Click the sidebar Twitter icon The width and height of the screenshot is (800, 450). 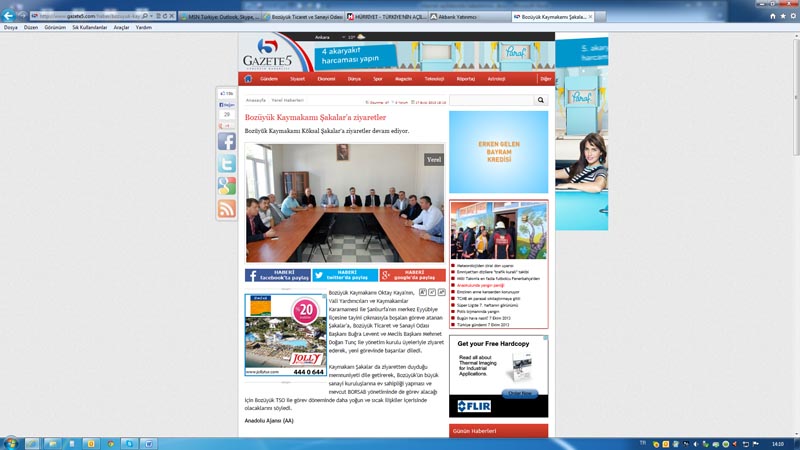pos(227,164)
